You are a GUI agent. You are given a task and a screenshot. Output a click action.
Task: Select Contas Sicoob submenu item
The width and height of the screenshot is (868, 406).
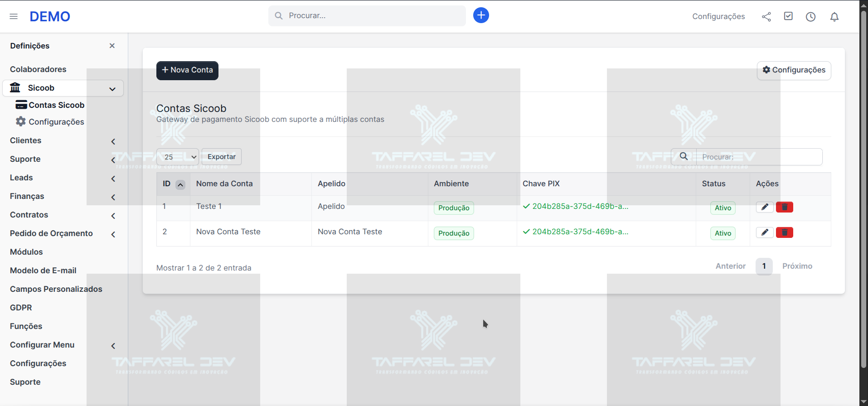pos(56,105)
